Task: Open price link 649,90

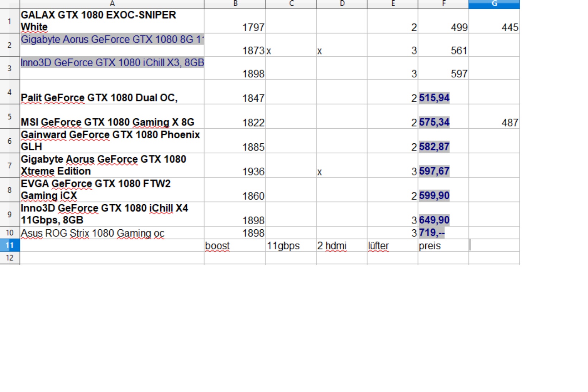Action: coord(434,220)
